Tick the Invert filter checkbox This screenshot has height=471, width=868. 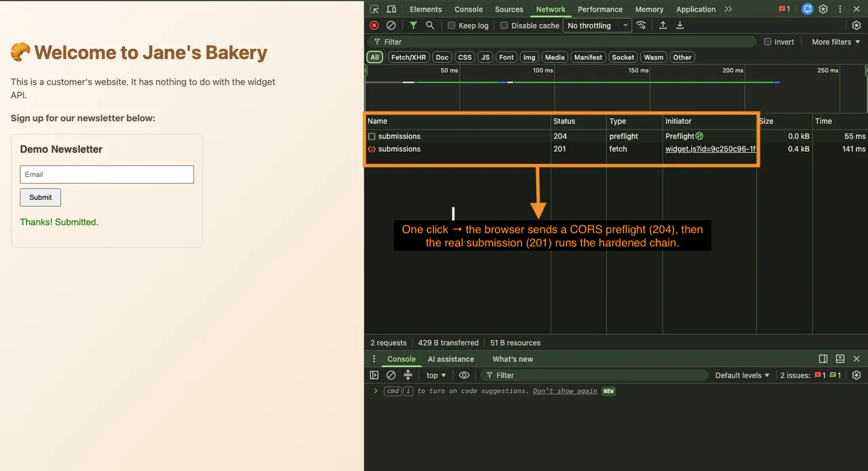pyautogui.click(x=768, y=42)
